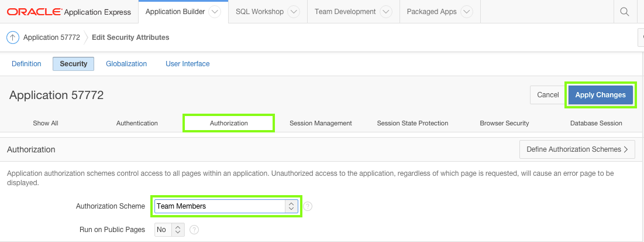Click the Oracle Application Express logo

pos(69,12)
